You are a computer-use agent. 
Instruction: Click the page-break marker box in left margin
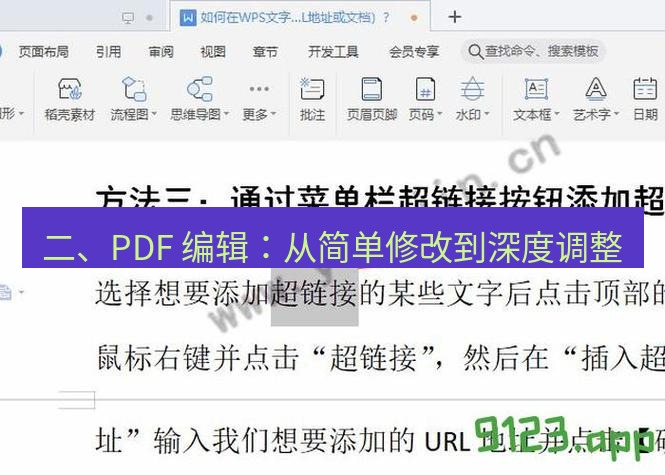76,400
